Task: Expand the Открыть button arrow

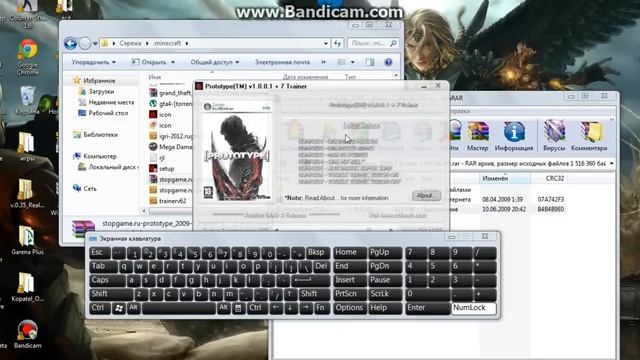Action: pyautogui.click(x=173, y=62)
